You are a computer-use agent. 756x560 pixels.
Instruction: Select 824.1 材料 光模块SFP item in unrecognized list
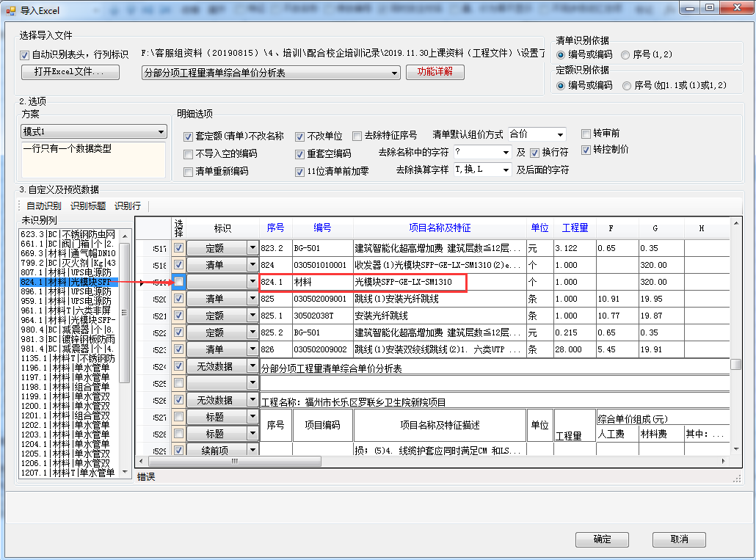[x=68, y=282]
